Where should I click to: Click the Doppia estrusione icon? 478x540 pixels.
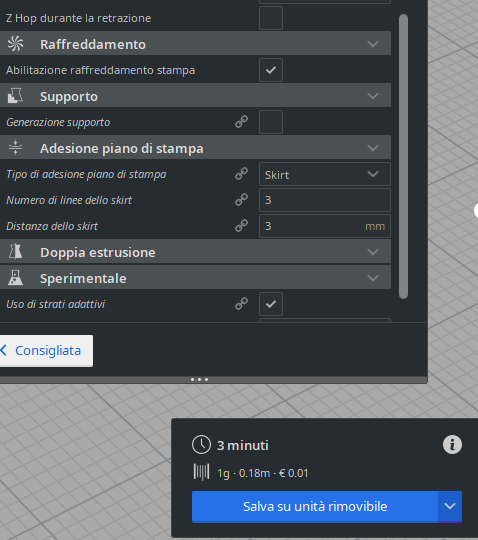(x=15, y=252)
